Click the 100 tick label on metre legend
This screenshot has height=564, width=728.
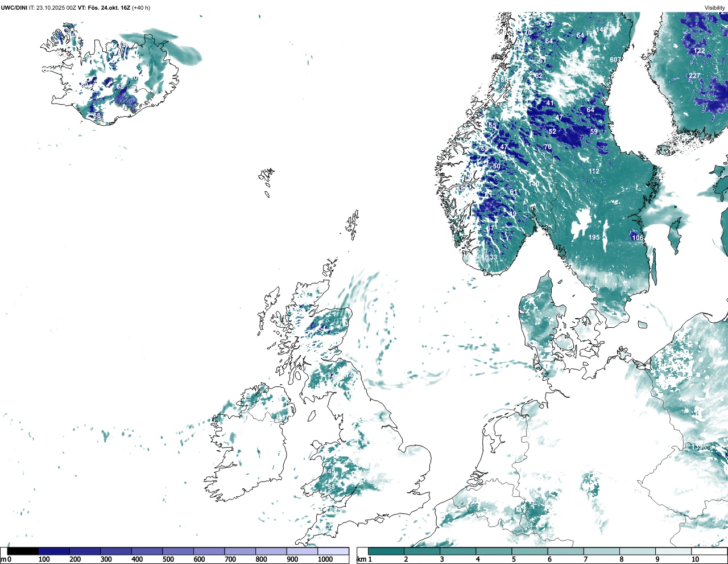(44, 559)
